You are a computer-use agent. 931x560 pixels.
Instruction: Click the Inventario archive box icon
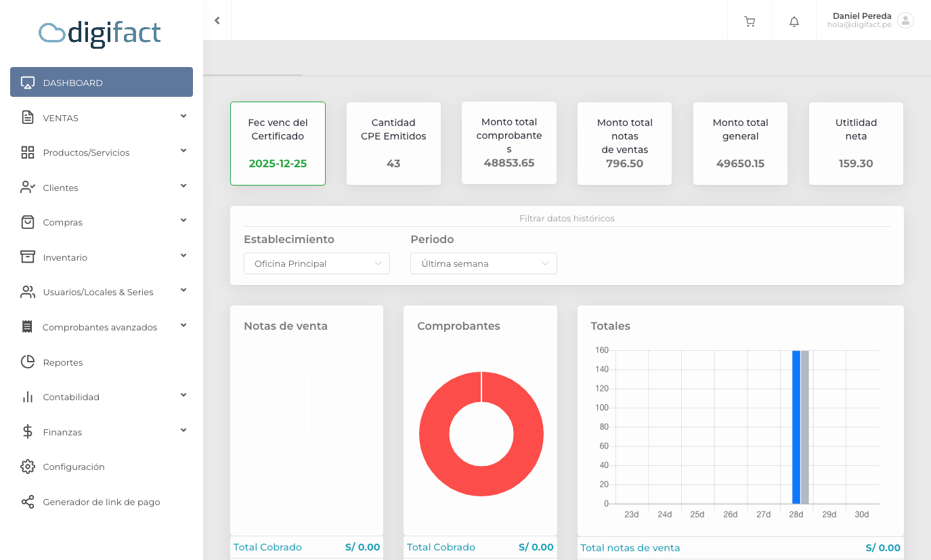click(x=28, y=257)
